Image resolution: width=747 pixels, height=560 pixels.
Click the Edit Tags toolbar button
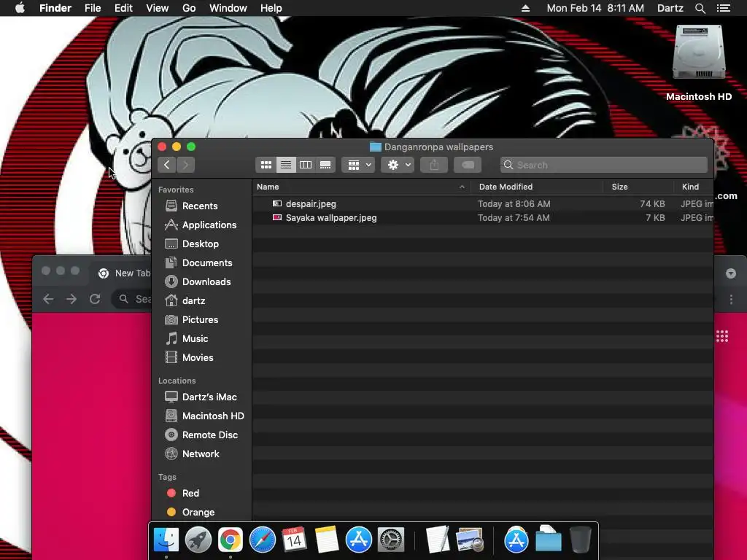click(468, 165)
